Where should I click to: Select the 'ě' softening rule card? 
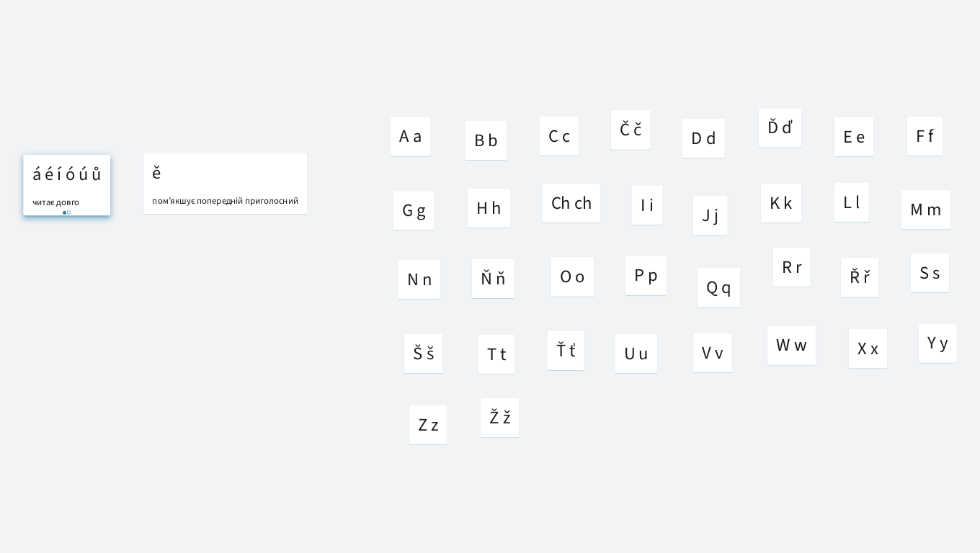tap(225, 184)
